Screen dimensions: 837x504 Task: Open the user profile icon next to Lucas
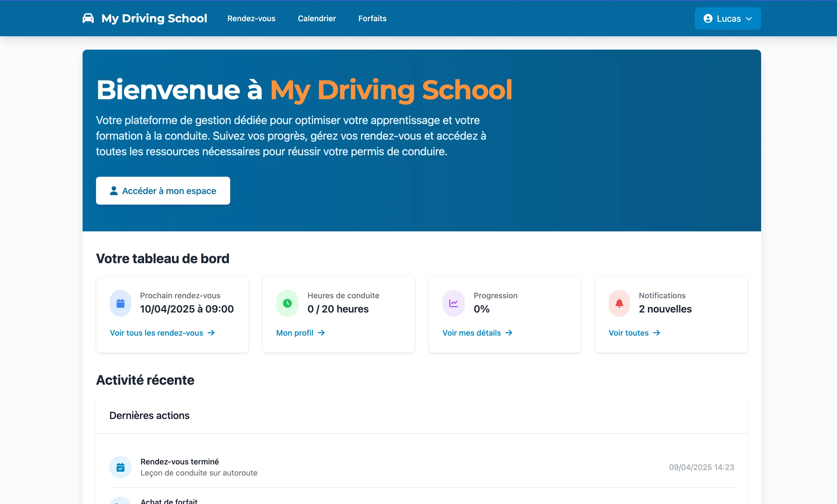[x=708, y=18]
